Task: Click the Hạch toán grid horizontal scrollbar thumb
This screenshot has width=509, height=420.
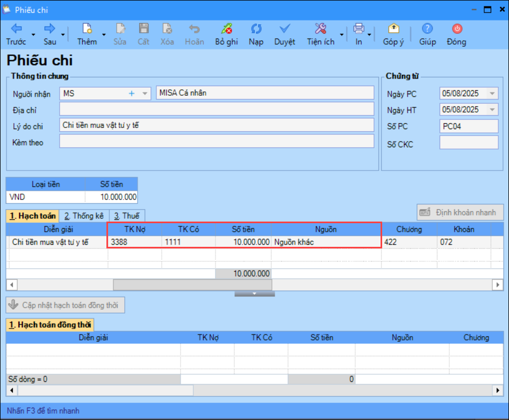Action: (x=192, y=285)
